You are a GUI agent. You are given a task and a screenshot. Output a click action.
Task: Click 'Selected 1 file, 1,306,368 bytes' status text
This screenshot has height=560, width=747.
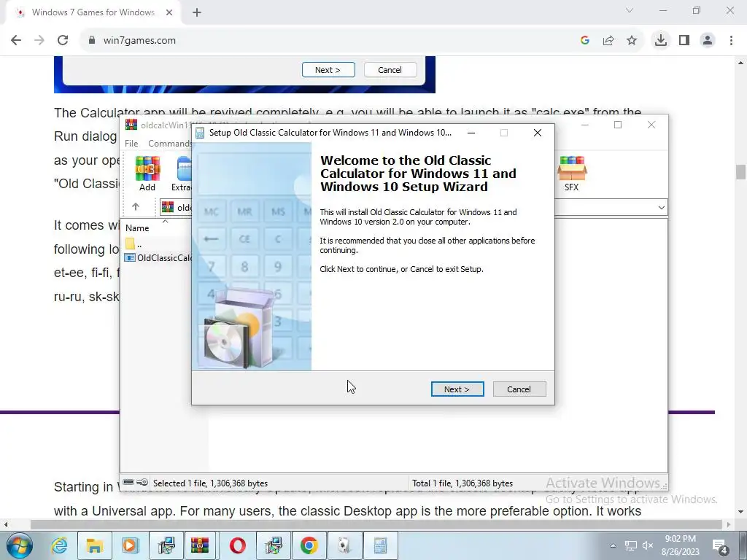point(210,483)
